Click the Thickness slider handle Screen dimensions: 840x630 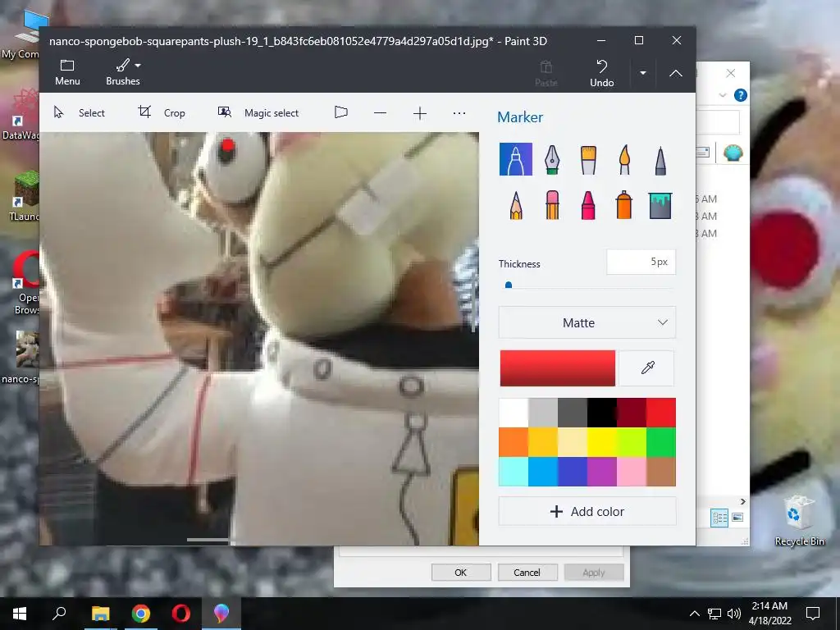point(509,285)
